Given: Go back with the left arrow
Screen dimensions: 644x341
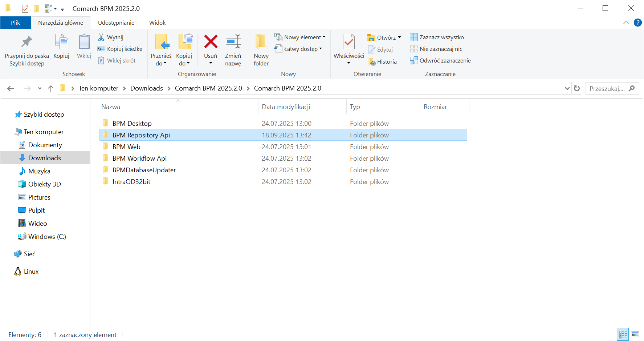Looking at the screenshot, I should (x=11, y=88).
